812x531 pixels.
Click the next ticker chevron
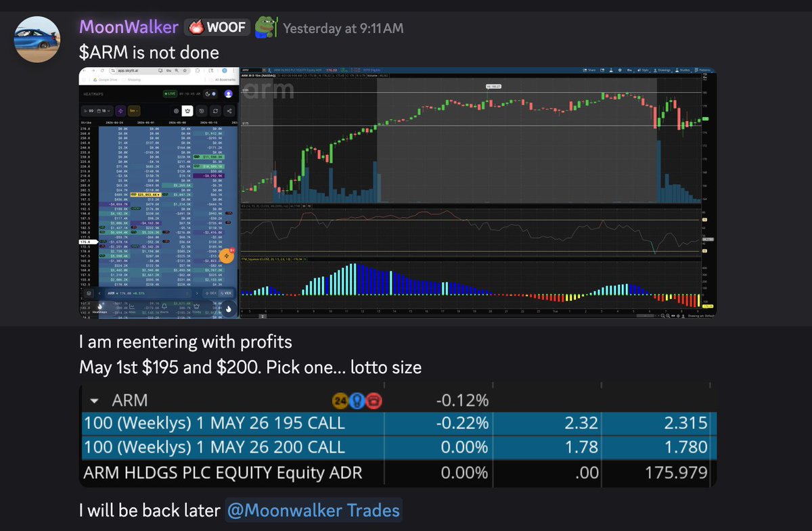(x=197, y=294)
